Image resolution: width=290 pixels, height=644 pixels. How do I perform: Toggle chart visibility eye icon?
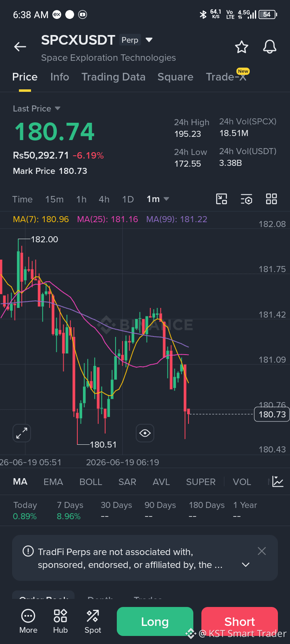point(145,433)
